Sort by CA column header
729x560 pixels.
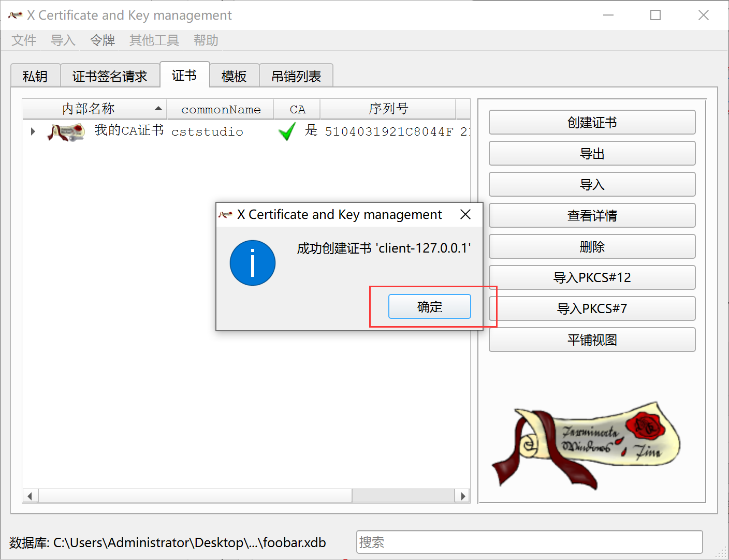pyautogui.click(x=297, y=109)
